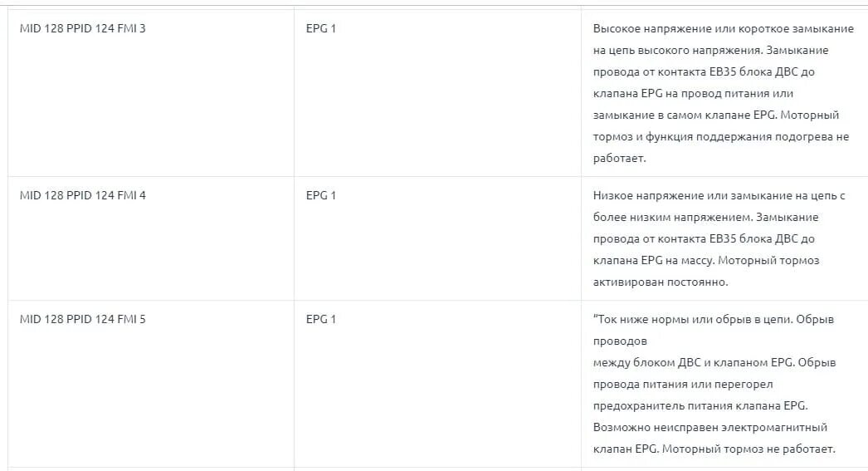Click EPG 1 in the FMI 3 row
The image size is (868, 471).
pyautogui.click(x=321, y=29)
